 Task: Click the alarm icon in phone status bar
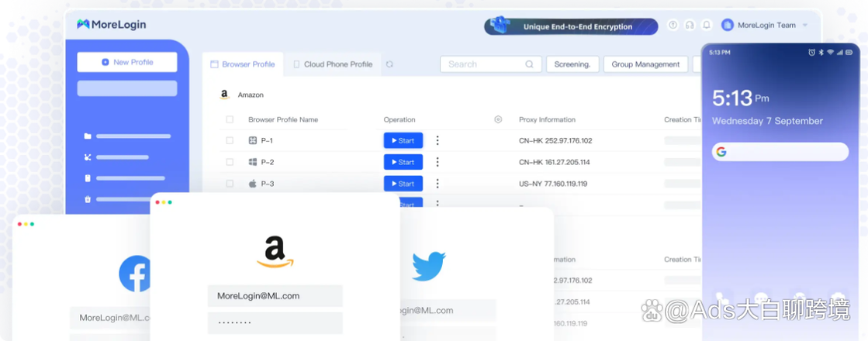[811, 53]
